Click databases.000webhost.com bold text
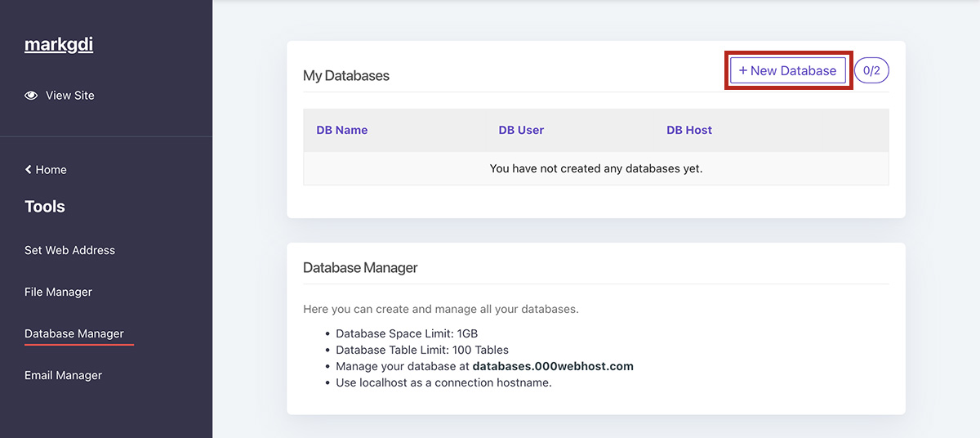 [x=553, y=366]
